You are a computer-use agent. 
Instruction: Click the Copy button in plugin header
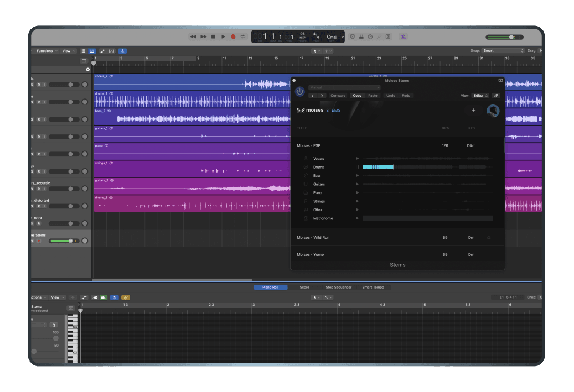click(x=357, y=96)
